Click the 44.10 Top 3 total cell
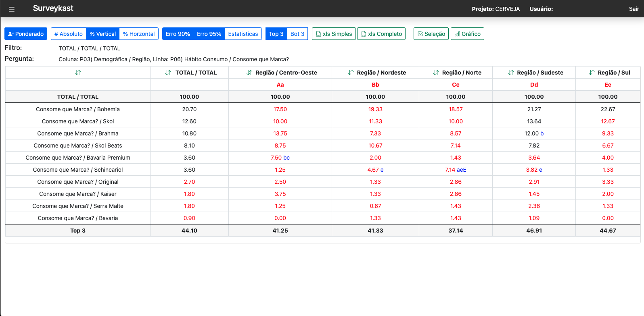This screenshot has width=644, height=316. [x=189, y=231]
